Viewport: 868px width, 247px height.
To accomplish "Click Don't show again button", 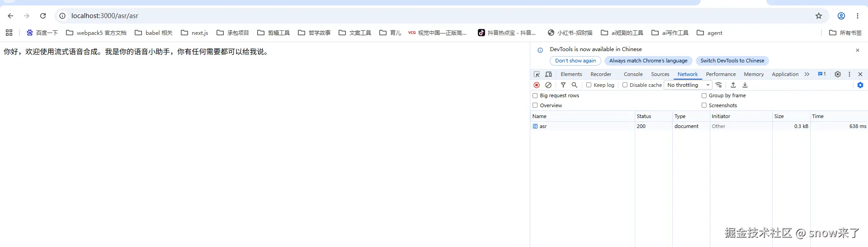I will pos(576,61).
